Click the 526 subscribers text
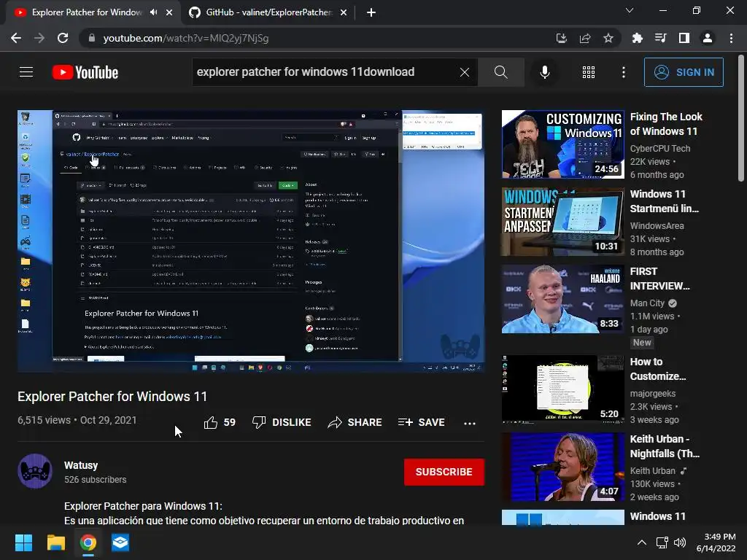Screen dimensions: 747x560 tap(96, 480)
